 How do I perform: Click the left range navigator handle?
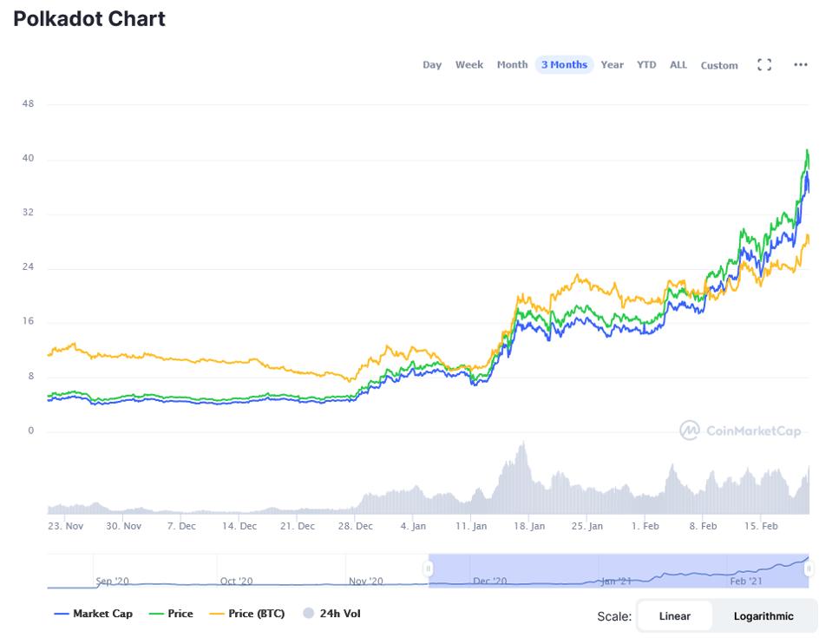(428, 569)
